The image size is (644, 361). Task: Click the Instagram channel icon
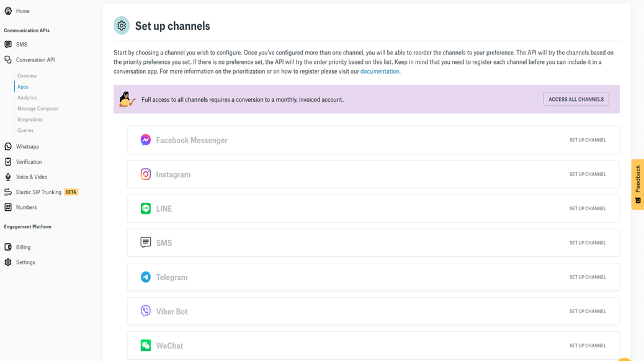[145, 174]
